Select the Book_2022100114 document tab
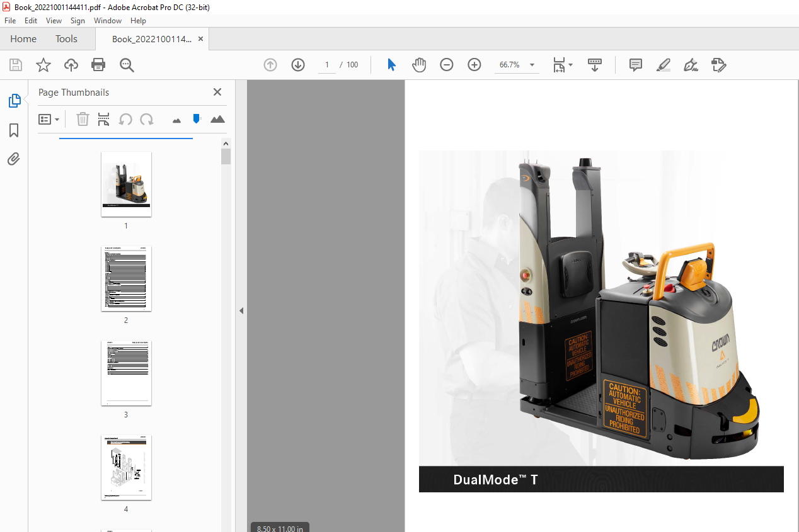799x532 pixels. (152, 39)
